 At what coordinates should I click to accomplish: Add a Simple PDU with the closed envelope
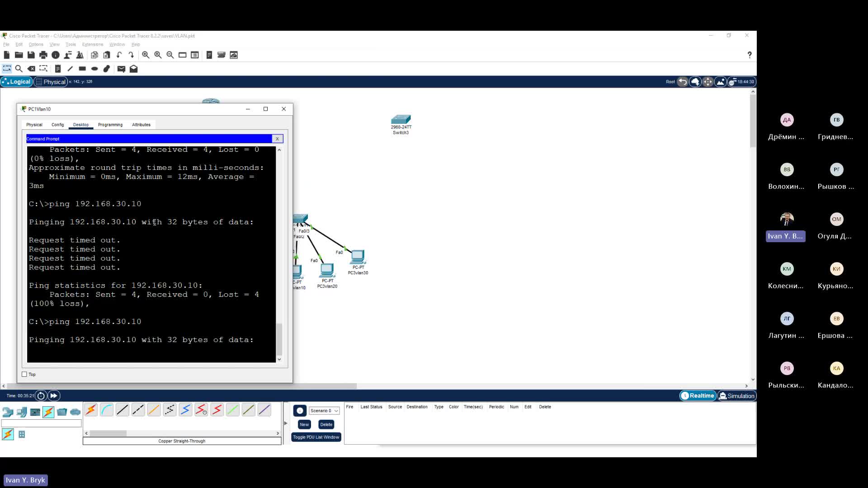121,69
